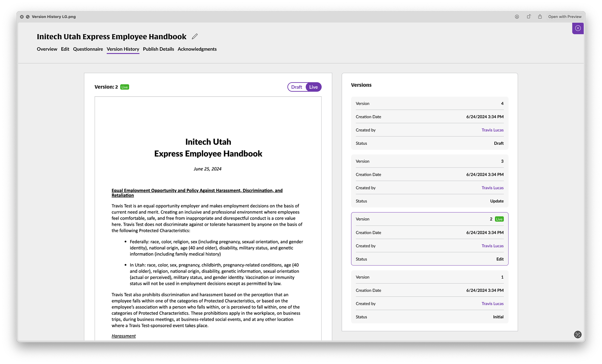Viewport: 602px width, 364px height.
Task: Open the Acknowledgments tab
Action: [197, 49]
